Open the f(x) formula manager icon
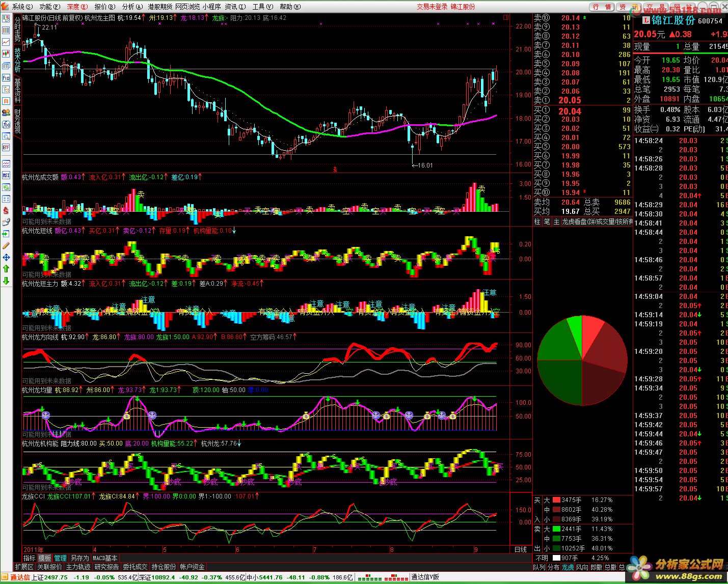Screen dimensions: 728x584 (6, 124)
